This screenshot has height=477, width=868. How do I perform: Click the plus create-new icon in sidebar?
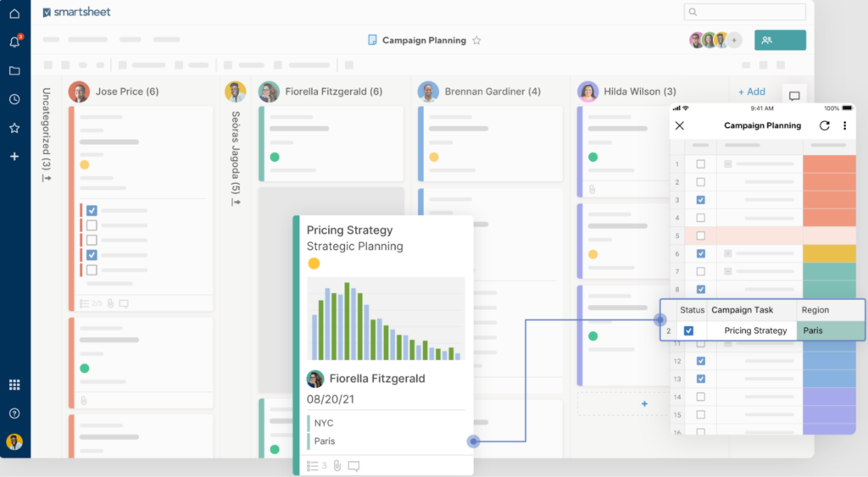pyautogui.click(x=14, y=157)
